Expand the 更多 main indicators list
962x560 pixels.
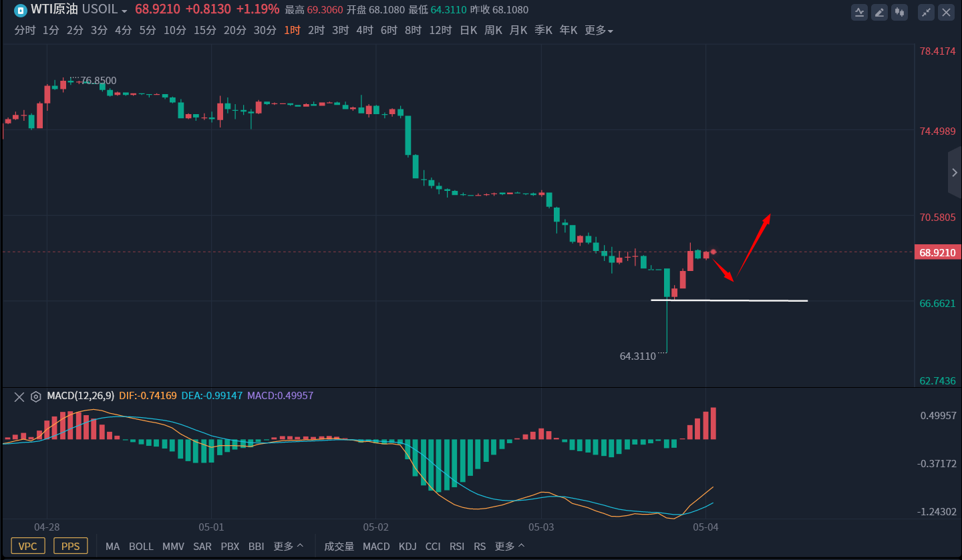[289, 546]
